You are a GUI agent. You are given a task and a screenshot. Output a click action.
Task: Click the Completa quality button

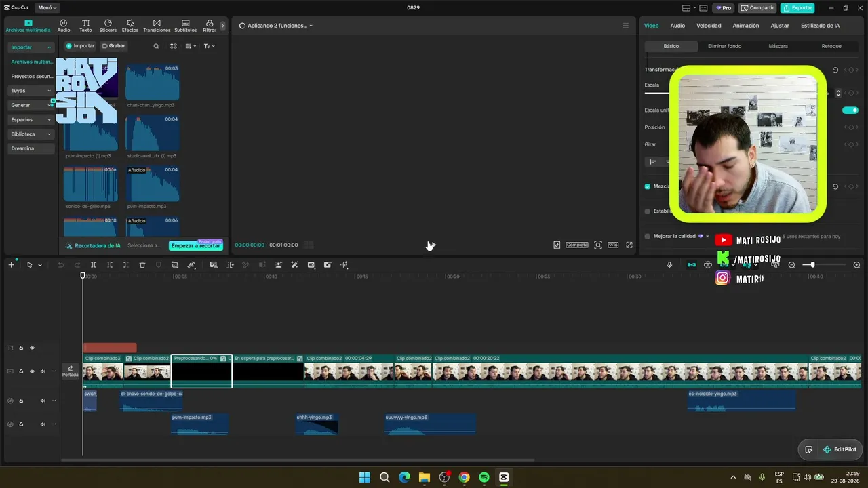tap(577, 245)
